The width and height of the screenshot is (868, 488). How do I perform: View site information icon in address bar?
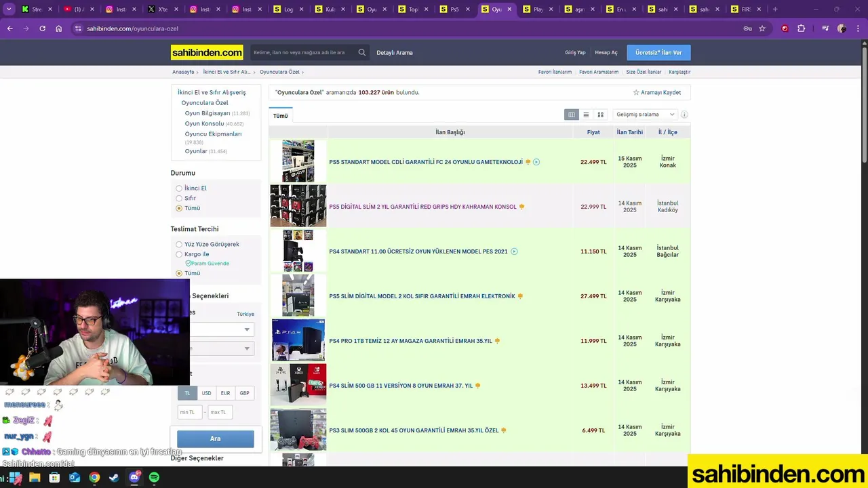(78, 28)
